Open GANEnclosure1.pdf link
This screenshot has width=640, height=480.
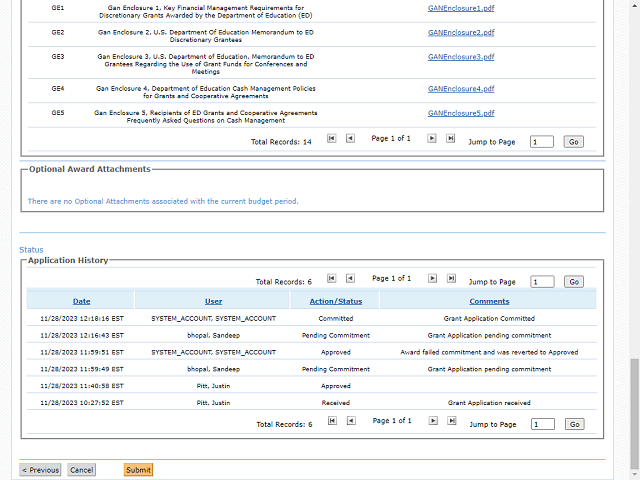pos(461,7)
